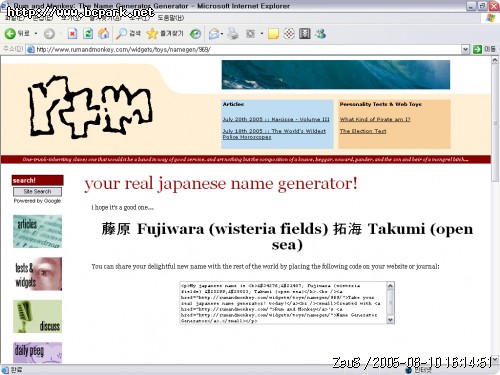500x375 pixels.
Task: Open the 검색 search toolbar button
Action: [128, 34]
